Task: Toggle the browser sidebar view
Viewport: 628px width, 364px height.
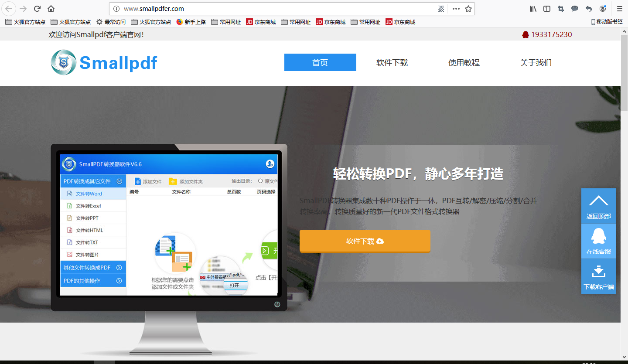Action: click(547, 9)
